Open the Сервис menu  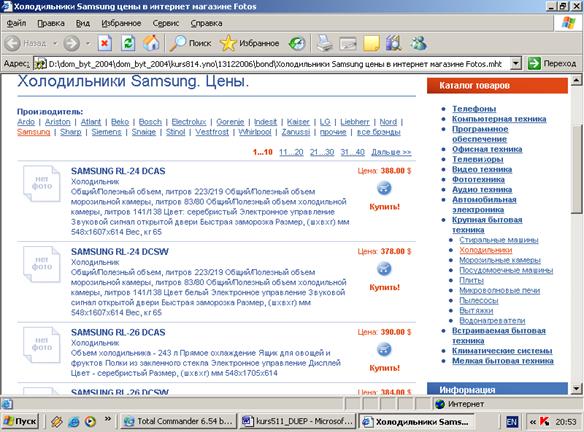(166, 23)
